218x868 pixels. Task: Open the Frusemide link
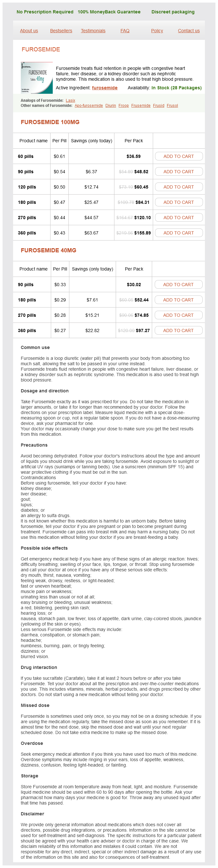pyautogui.click(x=141, y=106)
